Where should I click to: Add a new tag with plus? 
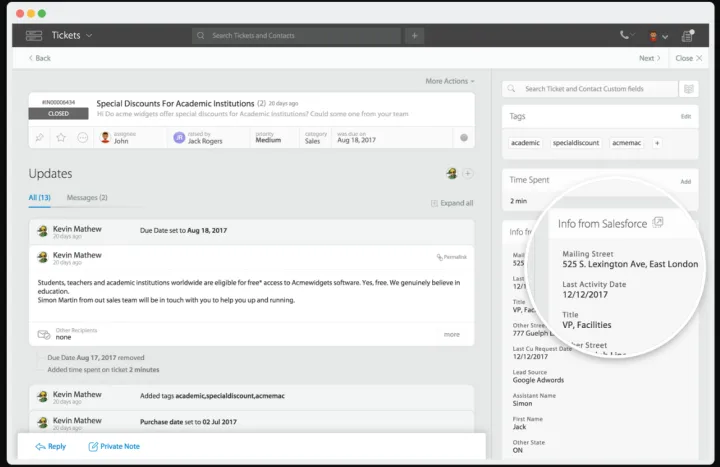pyautogui.click(x=657, y=143)
